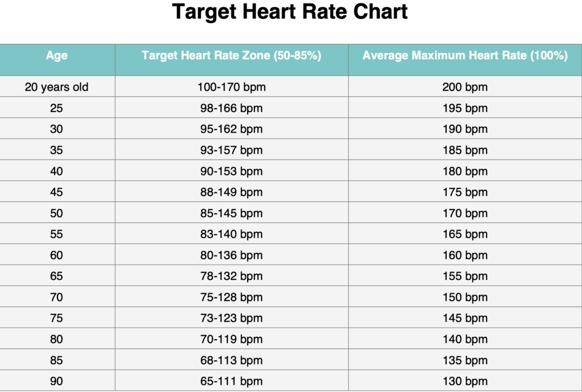This screenshot has height=392, width=582.
Task: Click the 65-111 bpm zone cell
Action: [231, 382]
